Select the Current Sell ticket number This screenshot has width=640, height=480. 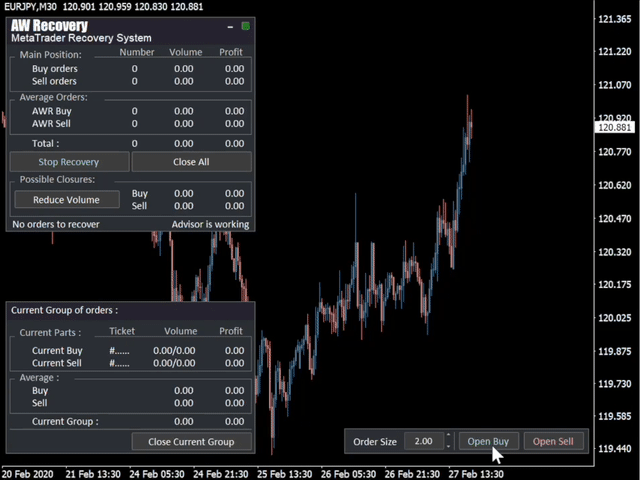click(x=120, y=363)
